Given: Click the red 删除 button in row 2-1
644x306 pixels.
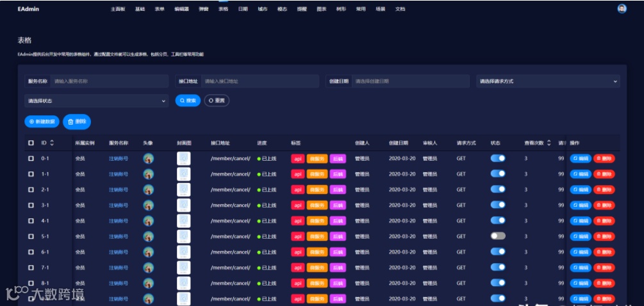Looking at the screenshot, I should click(604, 189).
